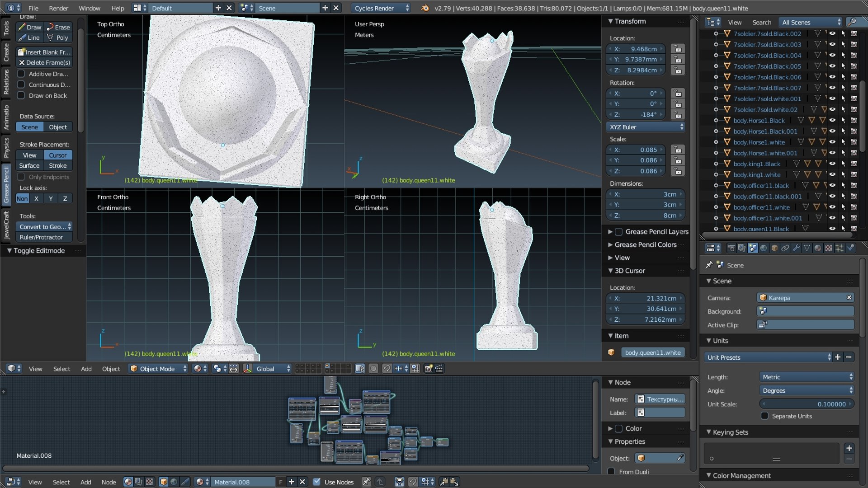The image size is (868, 488).
Task: Open the Length Metric dropdown
Action: click(x=807, y=377)
